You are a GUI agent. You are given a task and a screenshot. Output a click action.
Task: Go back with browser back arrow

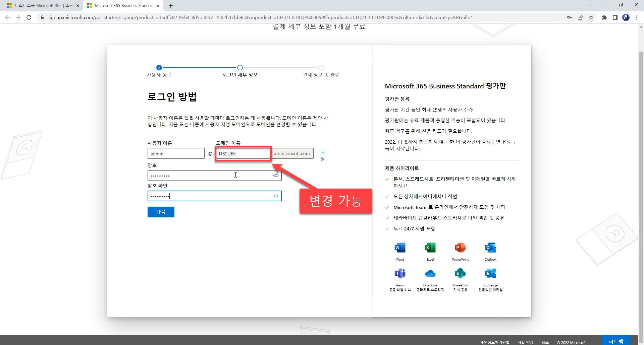click(x=7, y=17)
